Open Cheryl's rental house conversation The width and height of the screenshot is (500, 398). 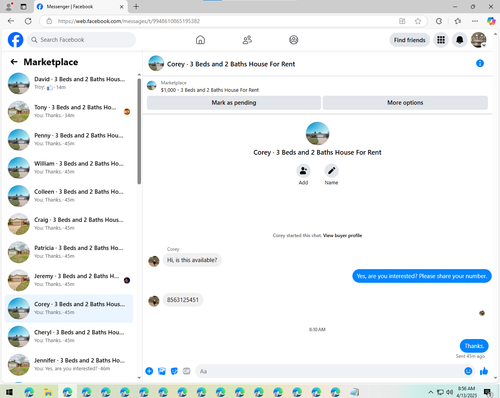click(69, 337)
